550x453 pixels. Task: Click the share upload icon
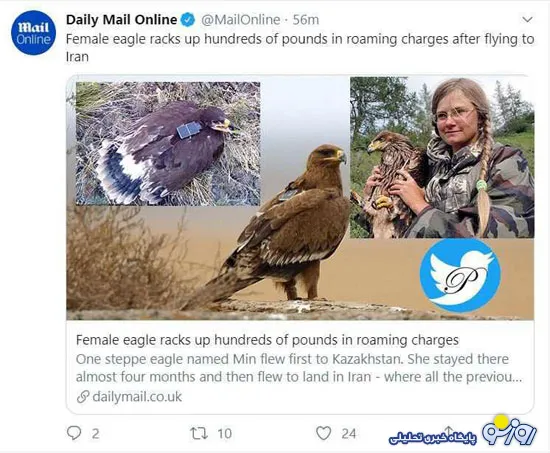click(x=449, y=432)
